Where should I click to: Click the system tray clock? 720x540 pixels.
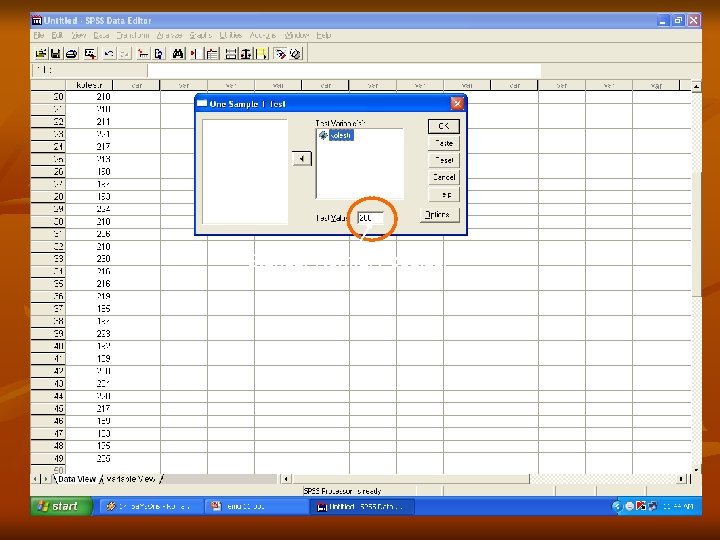coord(678,506)
